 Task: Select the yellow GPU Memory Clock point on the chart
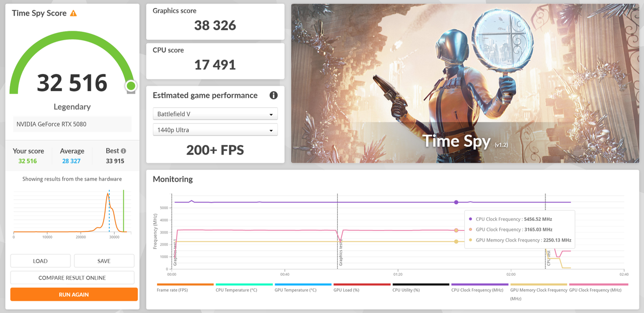click(456, 242)
